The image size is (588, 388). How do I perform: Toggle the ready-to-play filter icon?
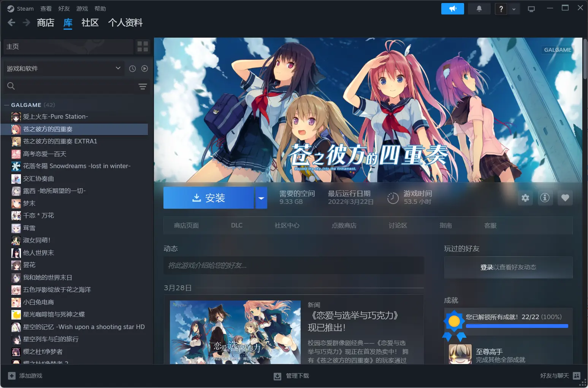click(144, 68)
